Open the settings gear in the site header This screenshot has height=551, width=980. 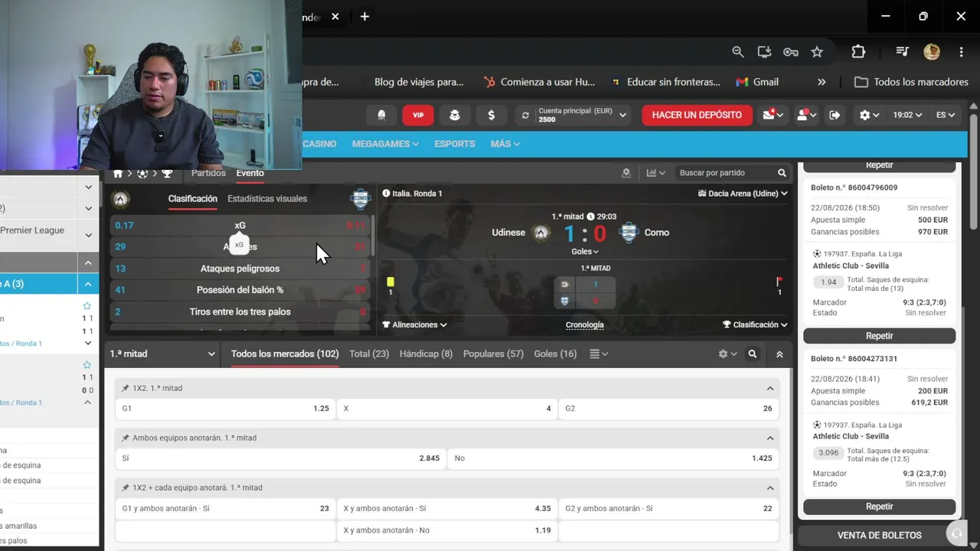869,115
